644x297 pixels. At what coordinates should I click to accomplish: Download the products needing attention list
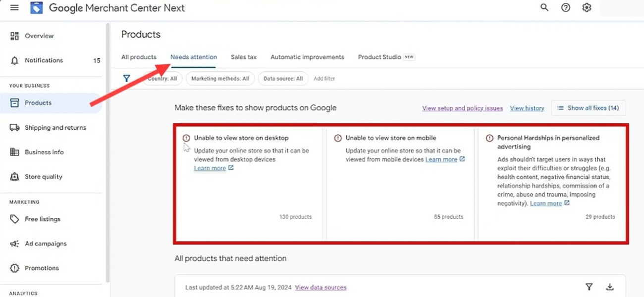(610, 287)
